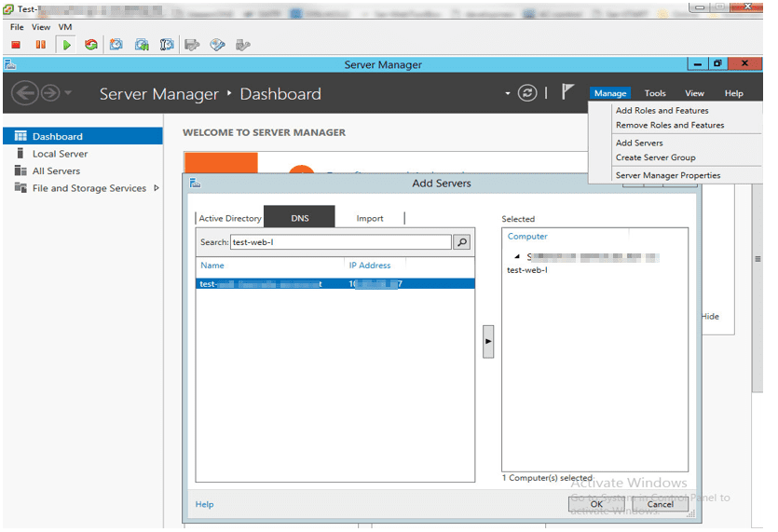Viewport: 778px width, 532px height.
Task: Click inside the Search text field
Action: (x=340, y=242)
